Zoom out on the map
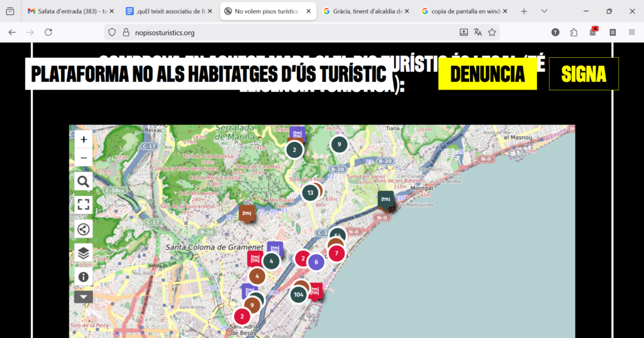 [x=84, y=157]
